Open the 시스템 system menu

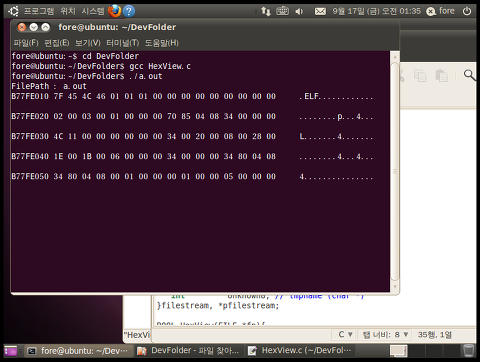coord(93,11)
